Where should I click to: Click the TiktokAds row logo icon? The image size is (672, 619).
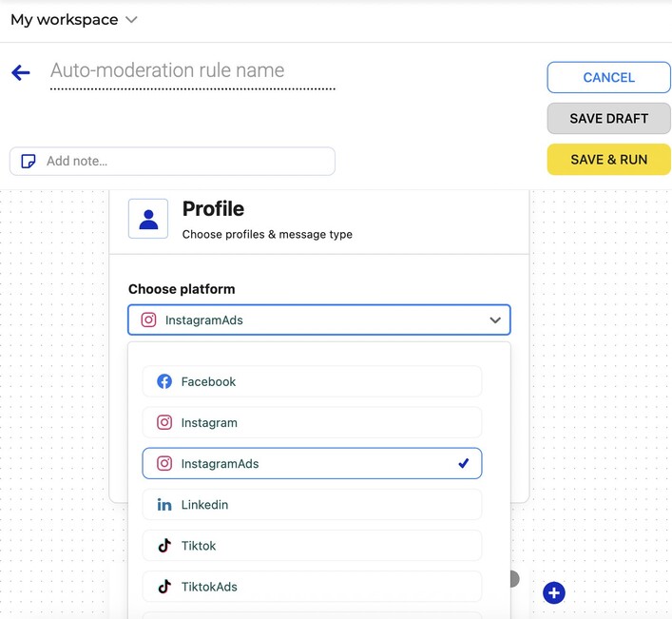164,587
